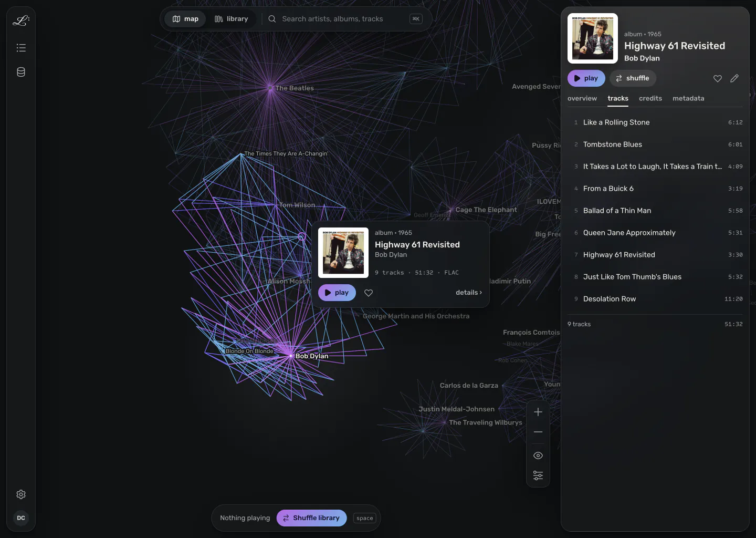Select track From a Buick 6

point(655,189)
